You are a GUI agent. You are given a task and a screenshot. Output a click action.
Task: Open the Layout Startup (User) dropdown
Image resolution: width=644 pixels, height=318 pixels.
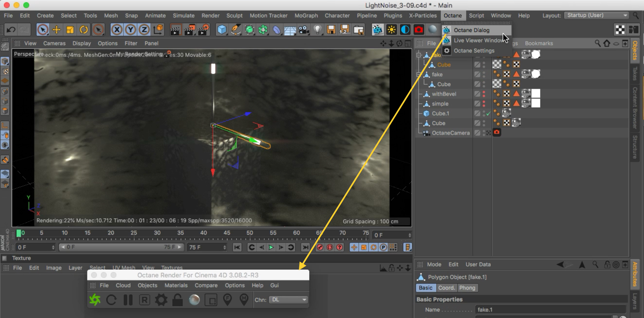(x=596, y=15)
